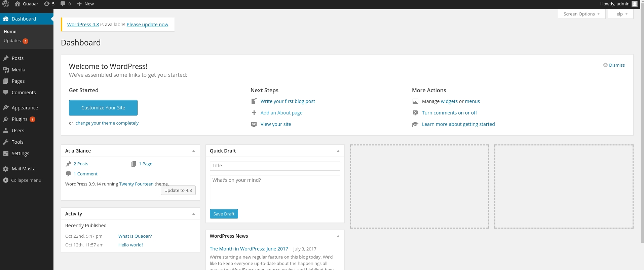This screenshot has width=644, height=270.
Task: Click the Users person icon in sidebar
Action: click(6, 131)
